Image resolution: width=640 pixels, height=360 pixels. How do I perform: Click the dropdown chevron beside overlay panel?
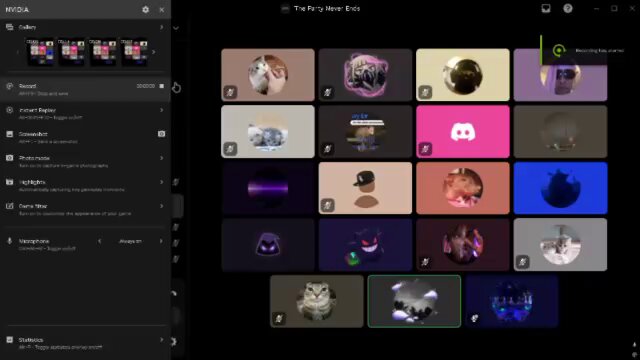click(x=176, y=28)
